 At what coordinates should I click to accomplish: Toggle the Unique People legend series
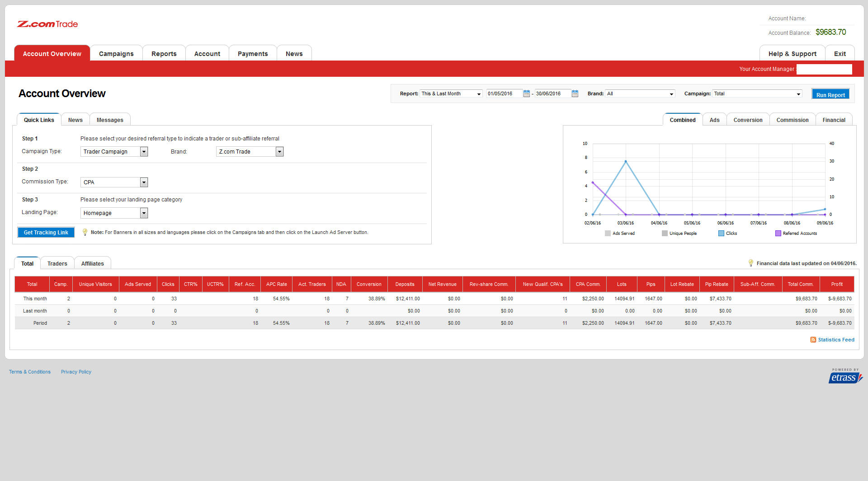coord(665,233)
